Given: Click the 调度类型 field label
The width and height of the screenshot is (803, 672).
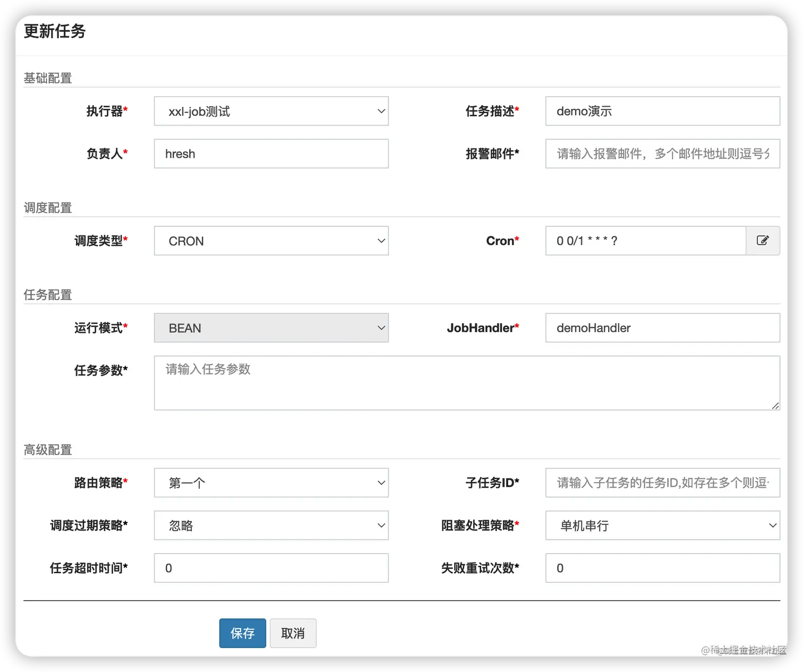Looking at the screenshot, I should tap(101, 241).
